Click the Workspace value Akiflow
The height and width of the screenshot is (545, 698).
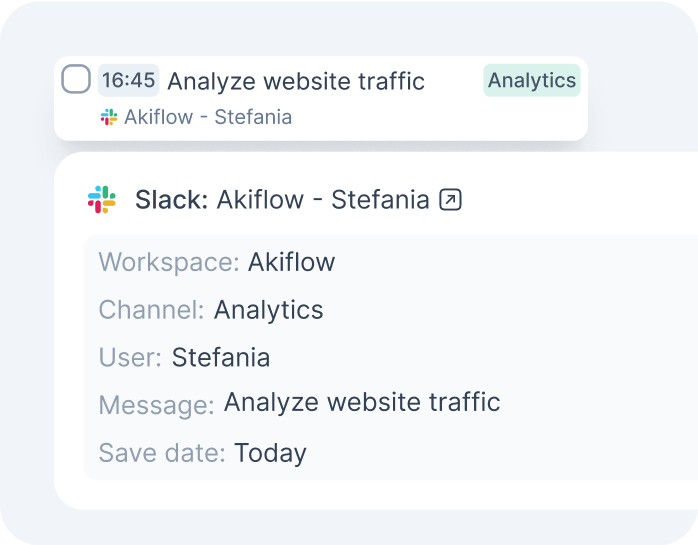point(292,262)
